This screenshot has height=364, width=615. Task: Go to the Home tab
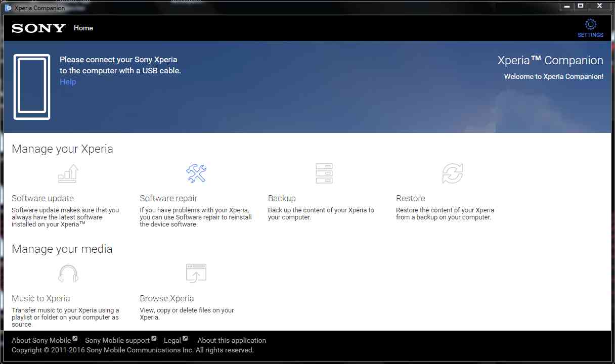(83, 28)
